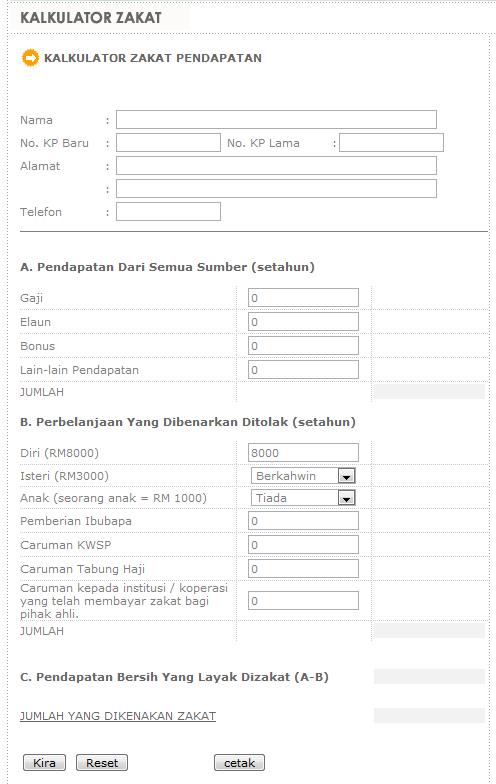Click the first Alamat address line
The width and height of the screenshot is (496, 784).
(x=276, y=166)
